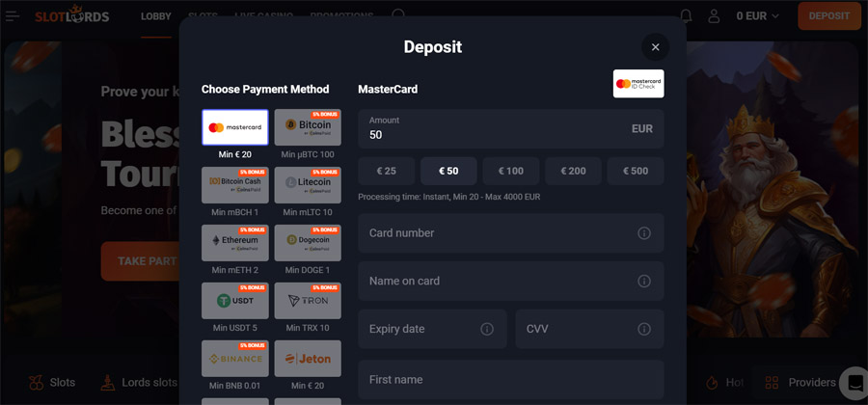Image resolution: width=868 pixels, height=405 pixels.
Task: Select TRON payment method
Action: pos(308,301)
